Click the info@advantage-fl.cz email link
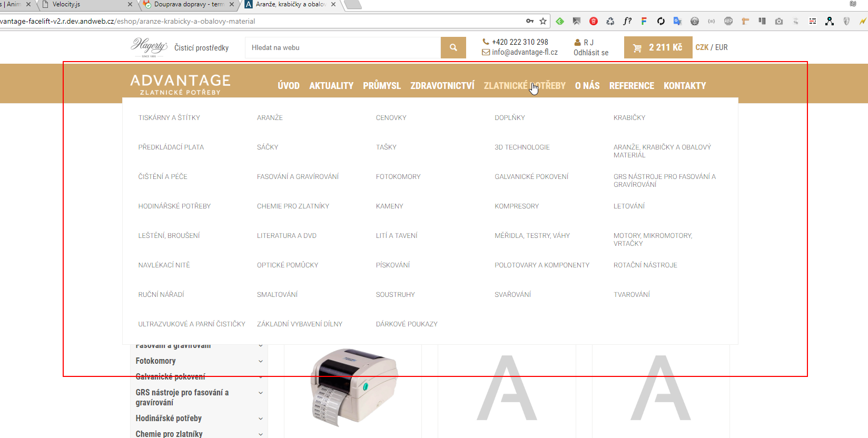This screenshot has width=868, height=438. [525, 52]
